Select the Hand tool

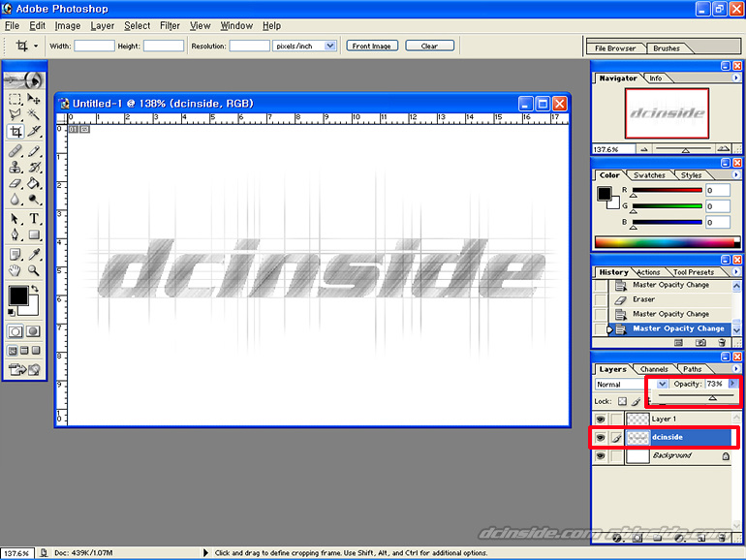pyautogui.click(x=16, y=270)
